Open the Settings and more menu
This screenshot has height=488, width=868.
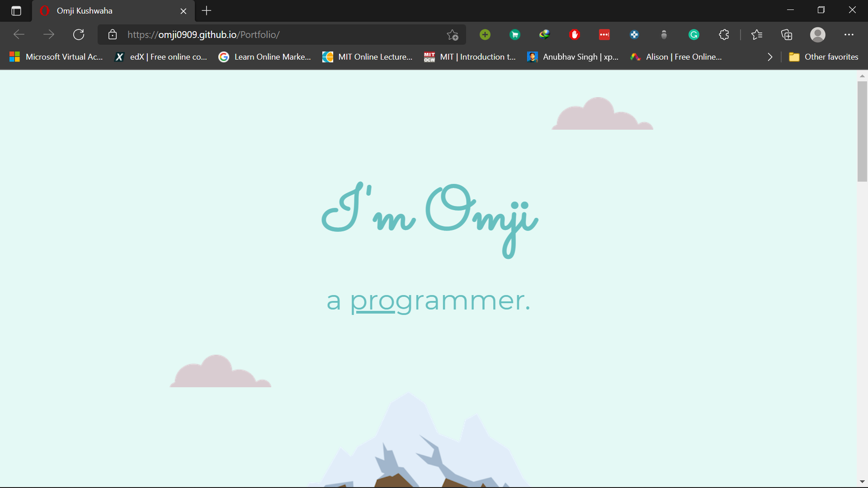click(849, 35)
